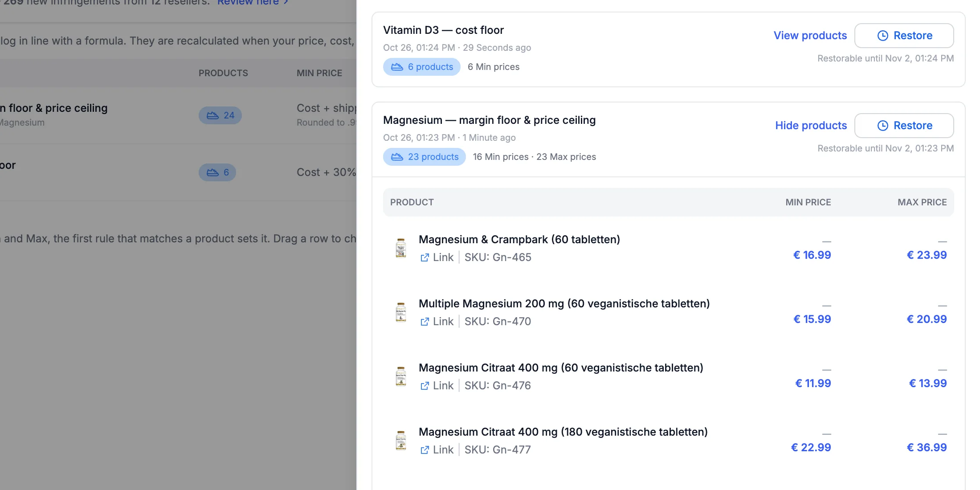The width and height of the screenshot is (980, 490).
Task: Restore the Magnesium margin floor rule
Action: (x=904, y=126)
